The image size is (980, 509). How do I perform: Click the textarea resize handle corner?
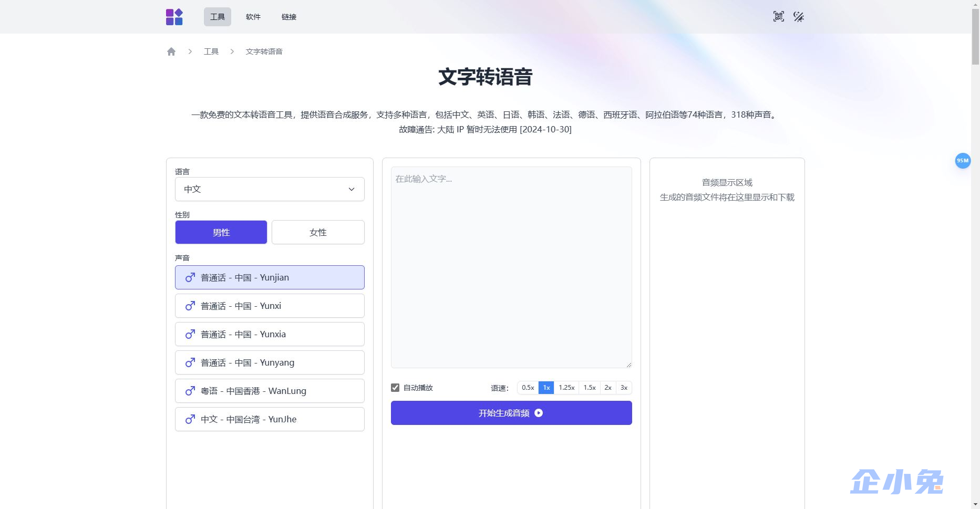coord(628,365)
